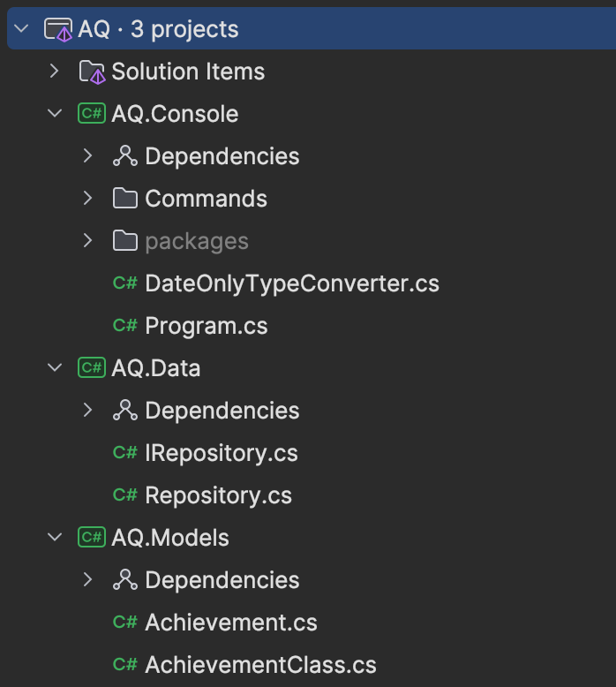Select IRepository.cs in AQ.Data
The image size is (616, 687).
point(222,453)
